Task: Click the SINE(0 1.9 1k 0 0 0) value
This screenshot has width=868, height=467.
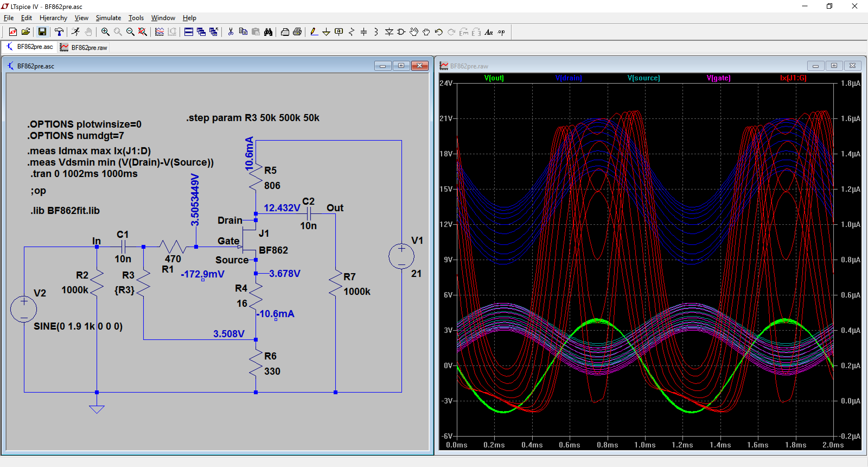Action: [x=78, y=326]
